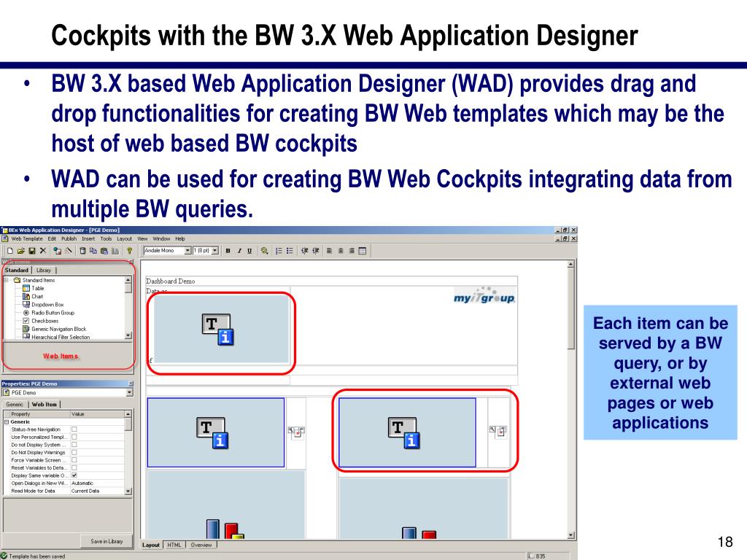Click the Dropdown Box item icon
Screen dimensions: 747x560
[26, 304]
